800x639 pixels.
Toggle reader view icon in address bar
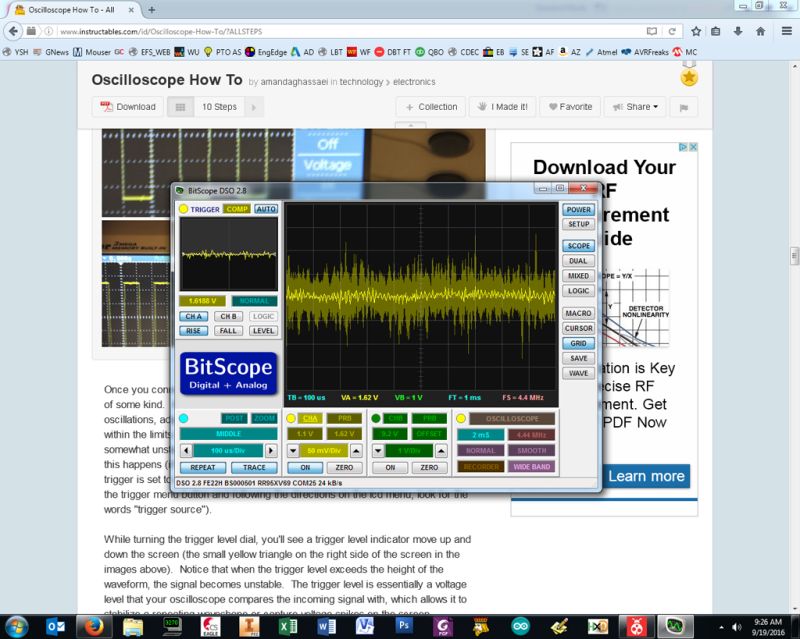point(652,31)
